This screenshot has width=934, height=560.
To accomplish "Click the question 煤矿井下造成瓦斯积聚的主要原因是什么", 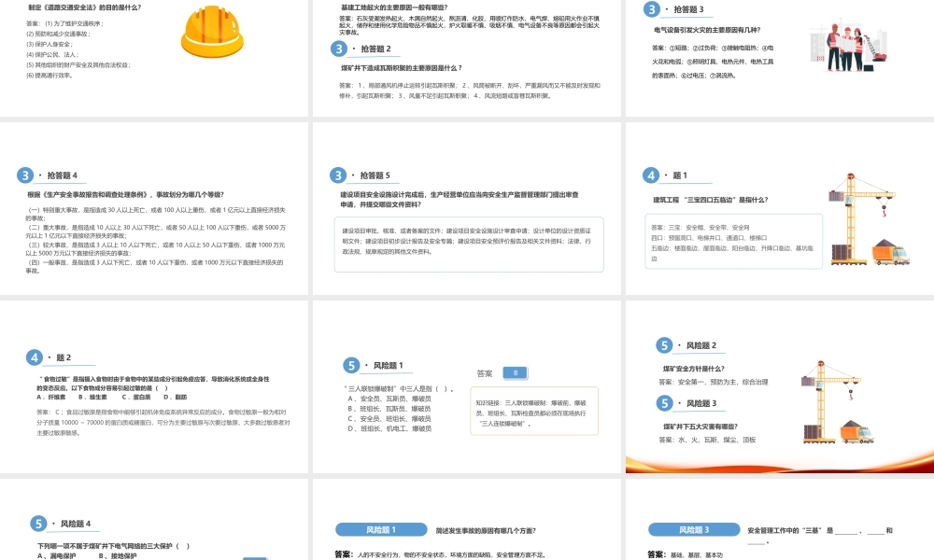I will click(x=402, y=68).
